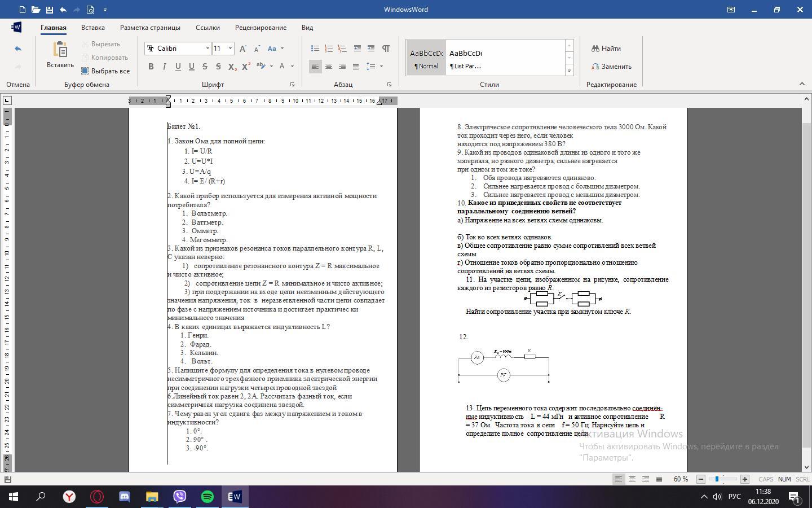
Task: Align text right in ribbon
Action: tap(342, 67)
